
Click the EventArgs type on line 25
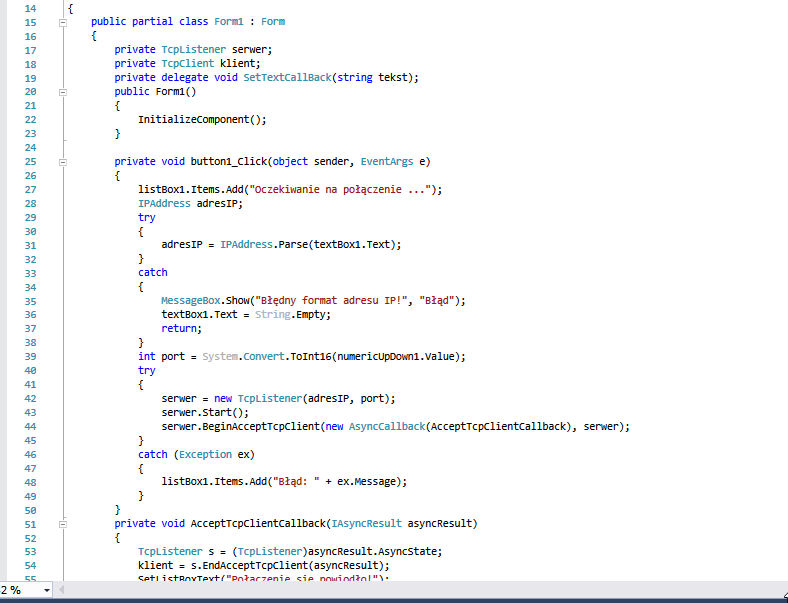pos(387,161)
